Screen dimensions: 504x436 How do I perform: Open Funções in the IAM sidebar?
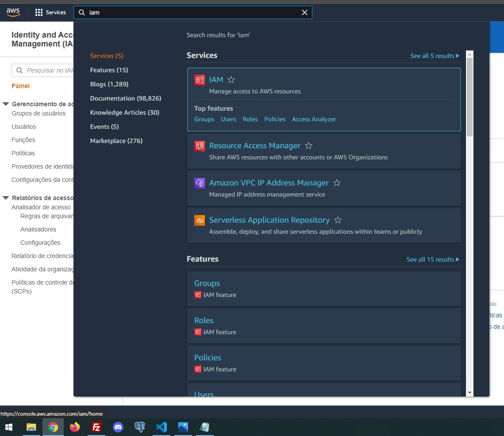pos(23,140)
